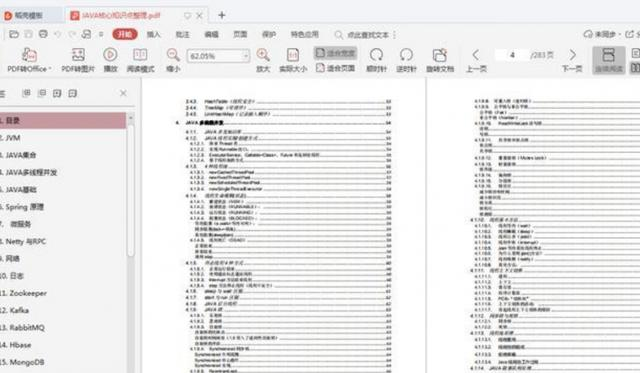The image size is (640, 373).
Task: Select the 目录 bookmark
Action: coord(63,121)
